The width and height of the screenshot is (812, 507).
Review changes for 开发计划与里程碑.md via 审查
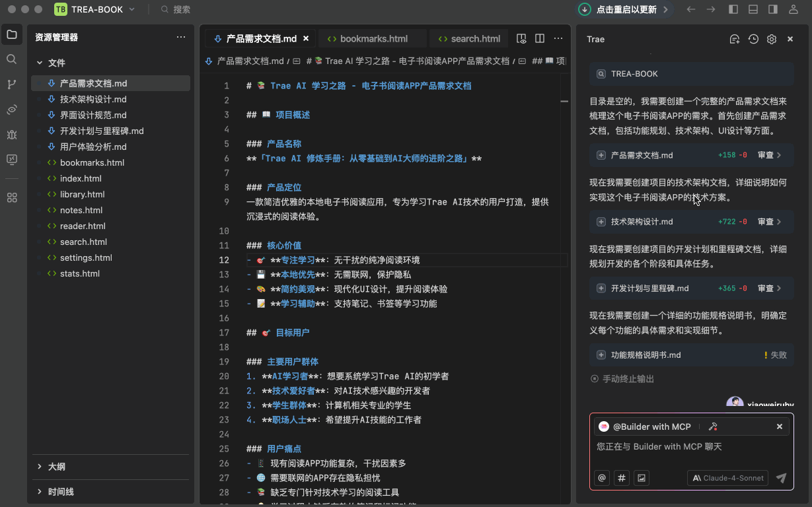(x=769, y=288)
